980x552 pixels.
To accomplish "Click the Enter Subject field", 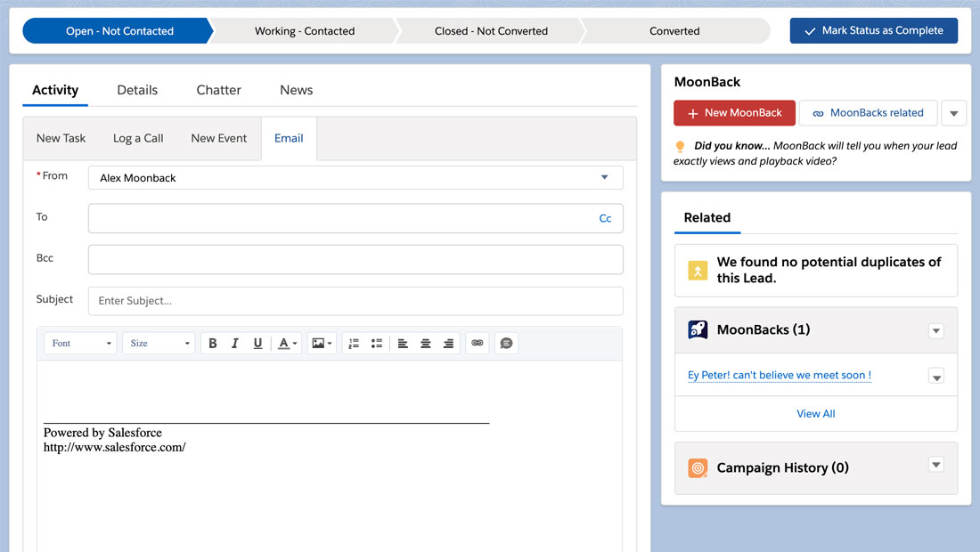I will (x=355, y=301).
